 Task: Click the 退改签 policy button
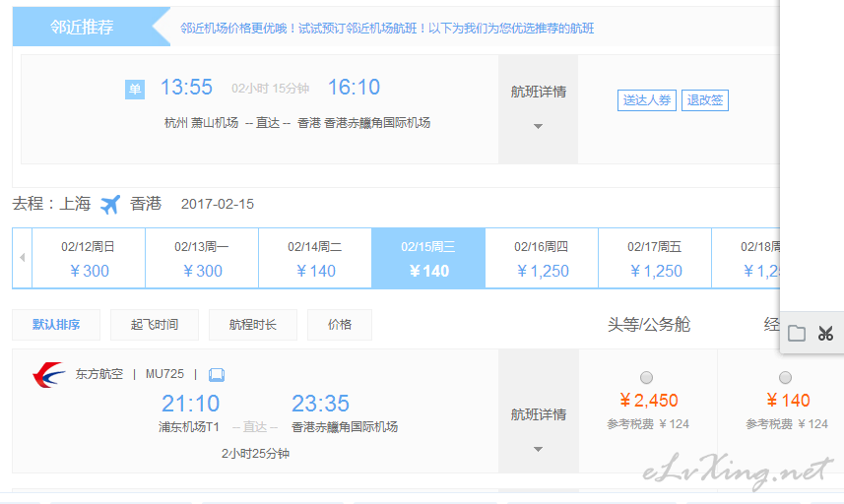(704, 100)
